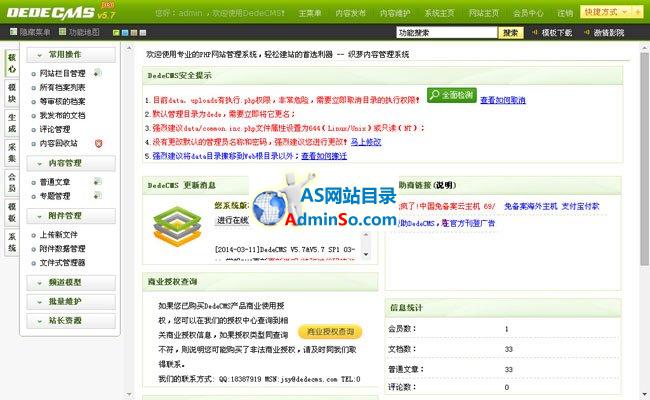Open the 内容发布 top menu
This screenshot has width=650, height=400.
pos(351,13)
